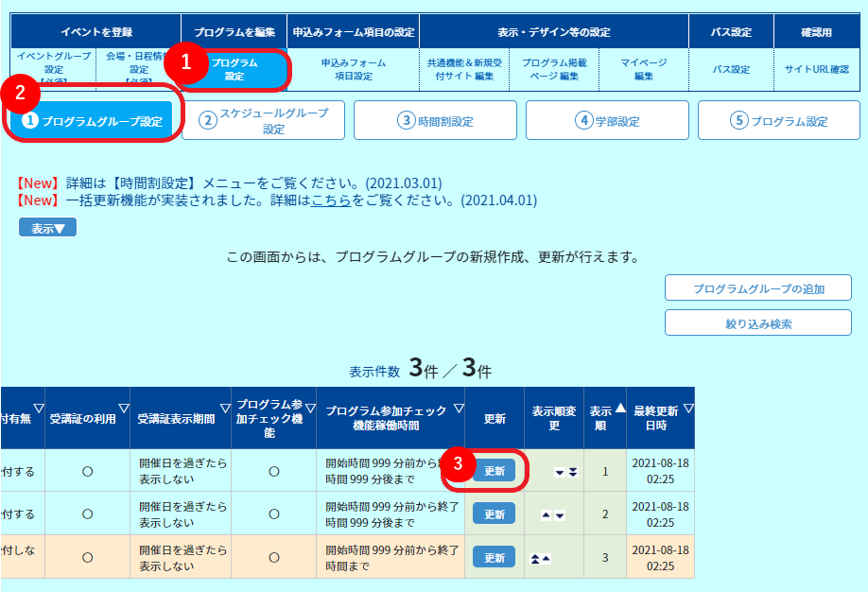This screenshot has width=868, height=592.
Task: Move display order 2 row up one step
Action: pos(546,515)
